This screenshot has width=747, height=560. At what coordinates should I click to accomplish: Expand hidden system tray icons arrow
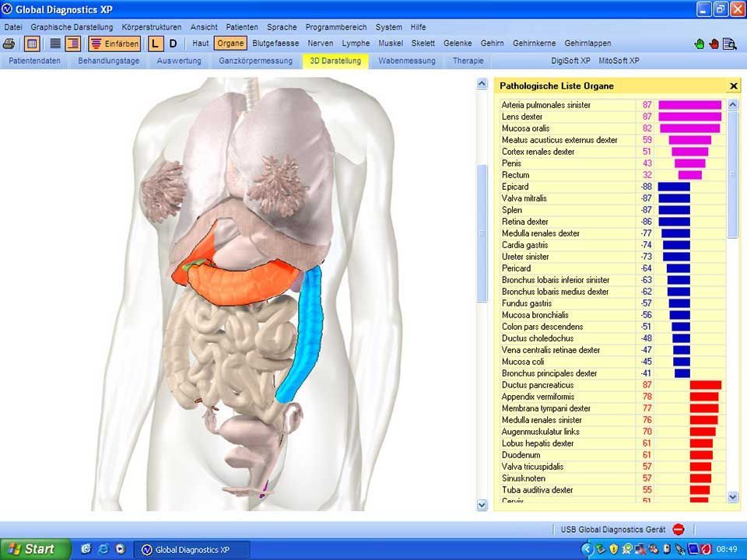(587, 549)
